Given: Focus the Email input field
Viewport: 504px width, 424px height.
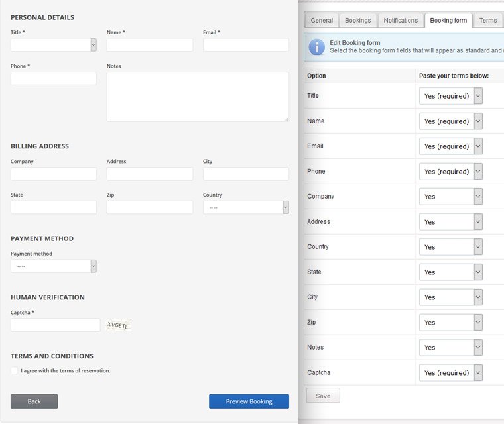Looking at the screenshot, I should (x=246, y=45).
